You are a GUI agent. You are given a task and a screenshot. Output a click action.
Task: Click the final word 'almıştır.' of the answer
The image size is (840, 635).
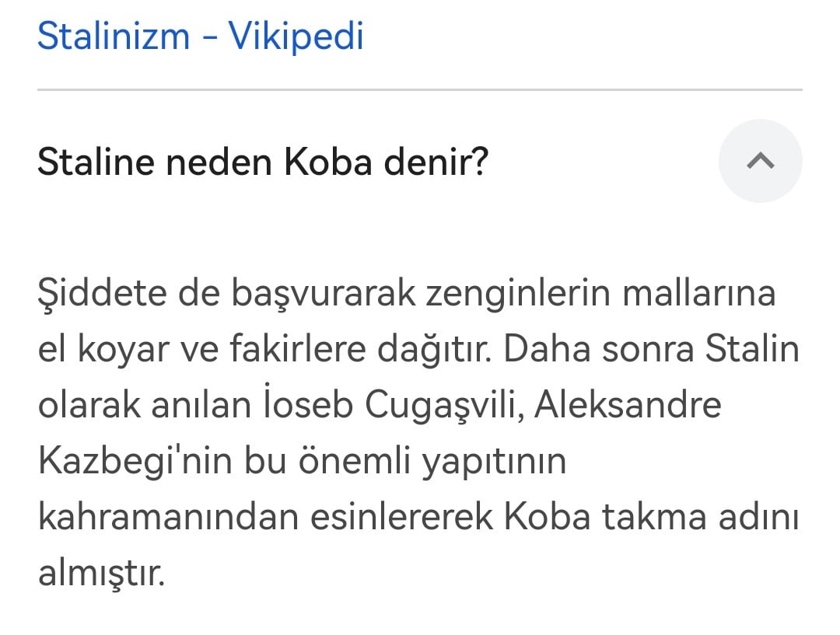coord(101,574)
